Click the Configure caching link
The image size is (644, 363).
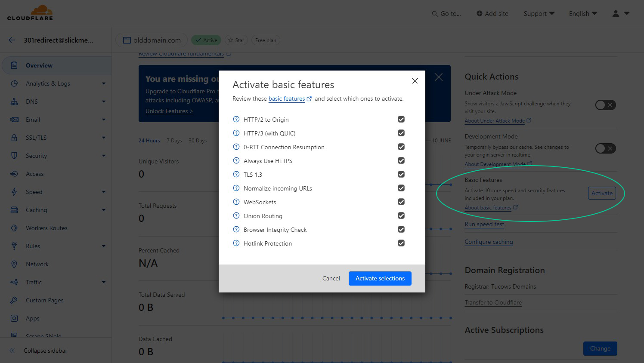click(x=489, y=242)
